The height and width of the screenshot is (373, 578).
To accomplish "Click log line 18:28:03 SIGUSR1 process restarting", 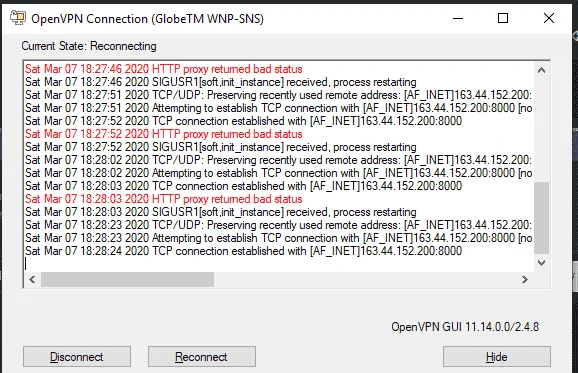I will [x=221, y=212].
